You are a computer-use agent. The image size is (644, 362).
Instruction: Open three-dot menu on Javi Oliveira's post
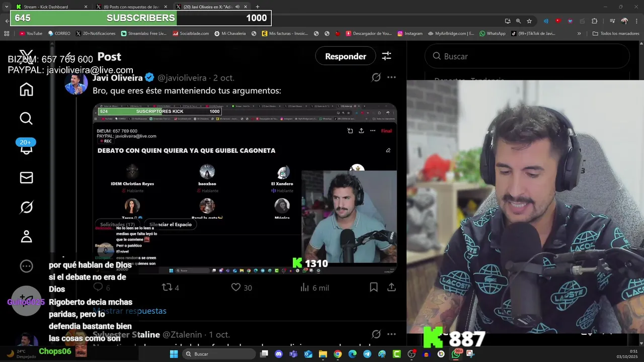click(x=391, y=77)
